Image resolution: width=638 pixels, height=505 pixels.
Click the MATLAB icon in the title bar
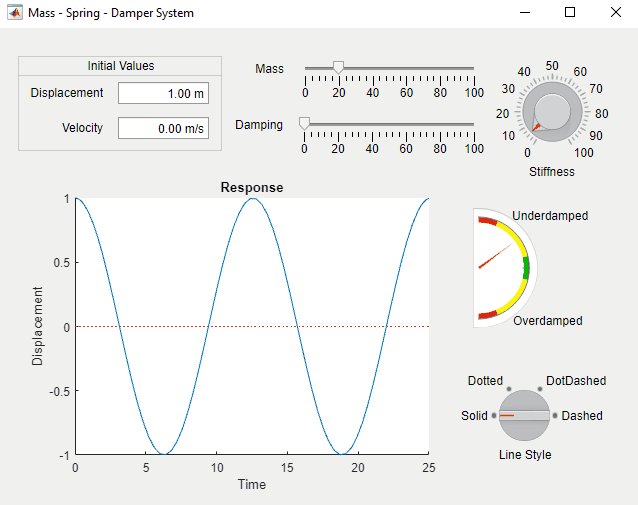click(x=15, y=13)
